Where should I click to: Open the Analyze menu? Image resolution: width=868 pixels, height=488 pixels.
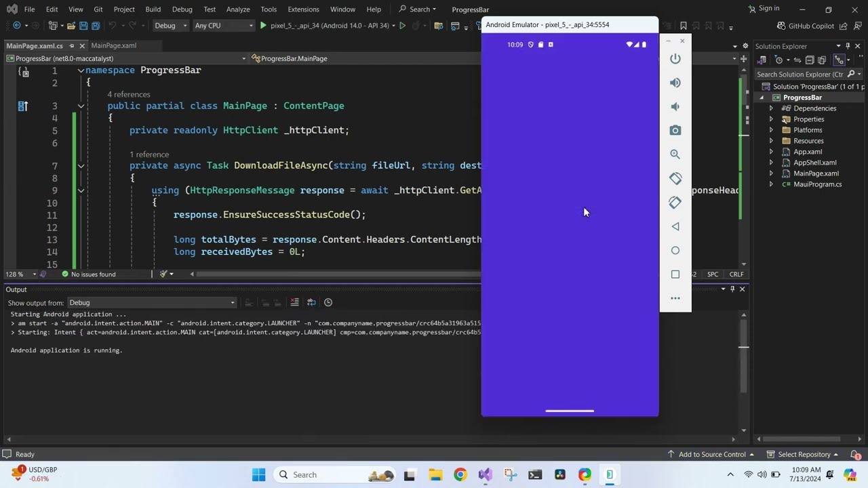pos(238,9)
